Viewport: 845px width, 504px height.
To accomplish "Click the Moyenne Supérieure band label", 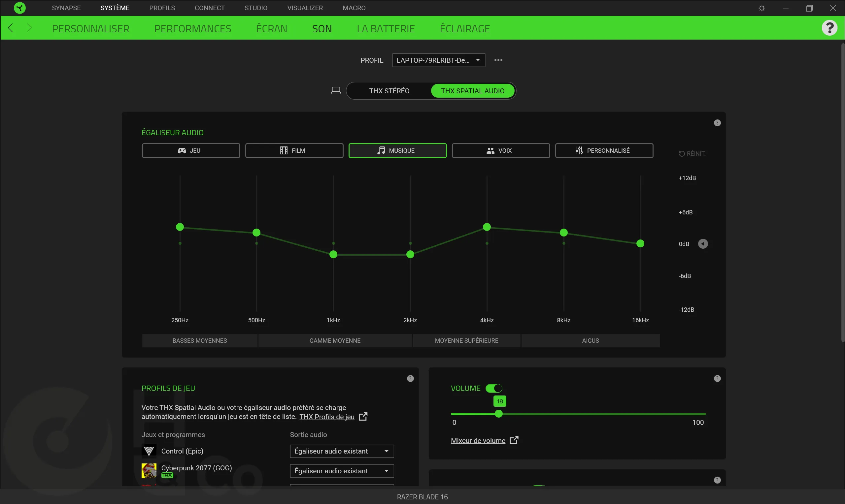I will (466, 341).
